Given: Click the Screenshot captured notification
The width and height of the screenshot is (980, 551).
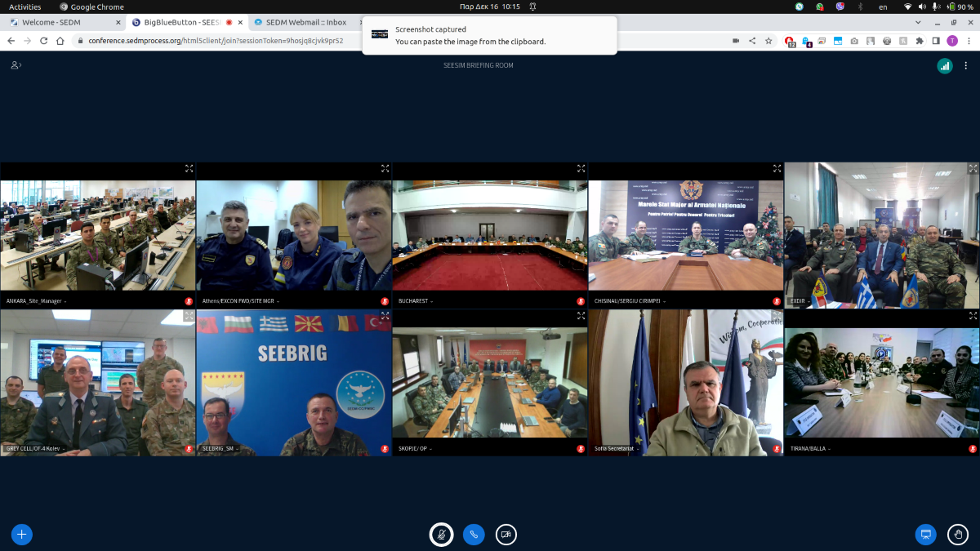Looking at the screenshot, I should point(489,35).
